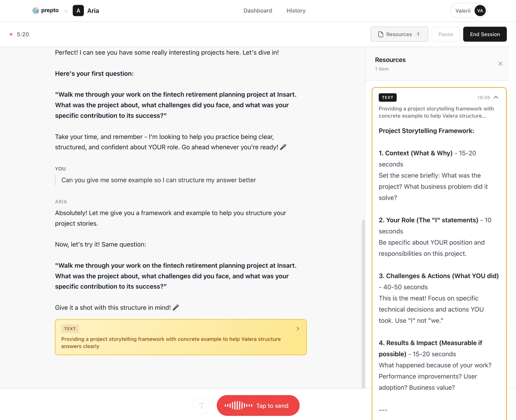Click the TEXT badge on the yellow resource card
This screenshot has width=516, height=420.
tap(70, 329)
